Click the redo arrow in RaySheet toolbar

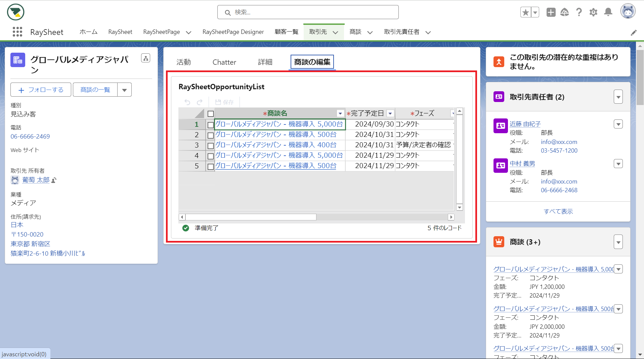tap(200, 102)
